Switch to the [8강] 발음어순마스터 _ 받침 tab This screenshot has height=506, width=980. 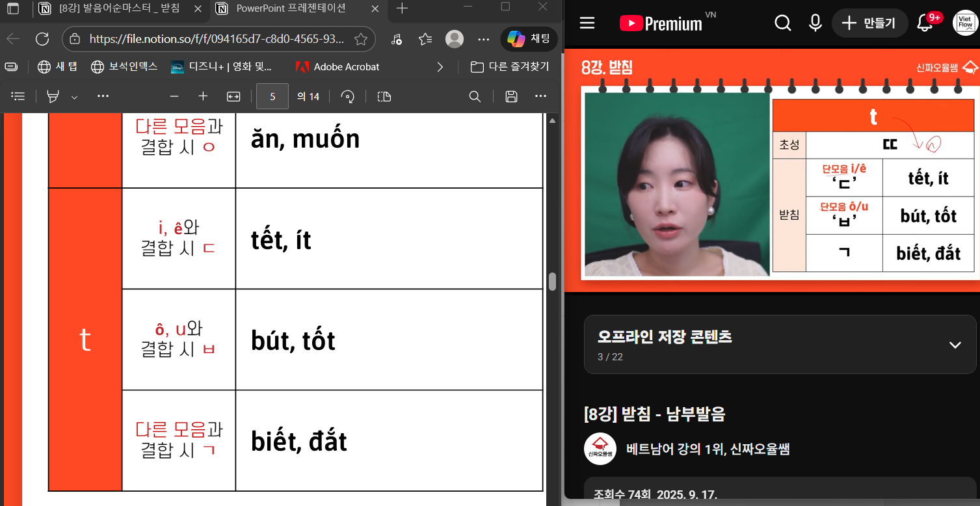(118, 8)
